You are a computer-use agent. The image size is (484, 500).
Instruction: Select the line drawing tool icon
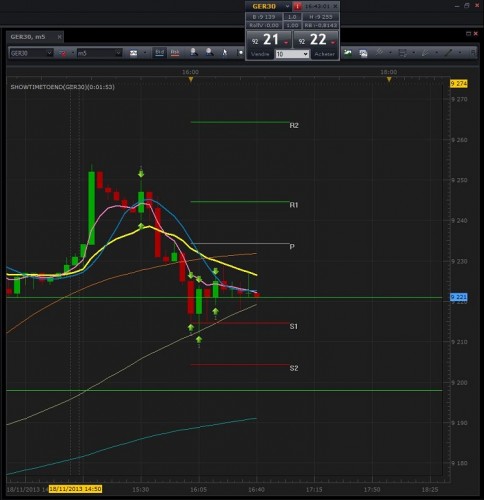(449, 53)
